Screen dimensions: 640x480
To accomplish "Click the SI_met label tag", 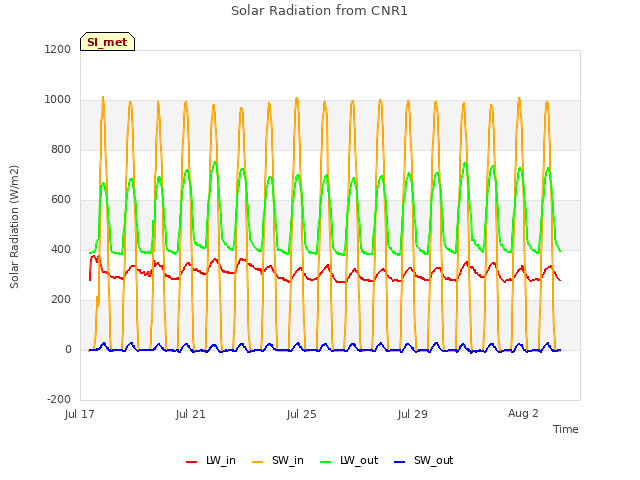I will coord(107,42).
